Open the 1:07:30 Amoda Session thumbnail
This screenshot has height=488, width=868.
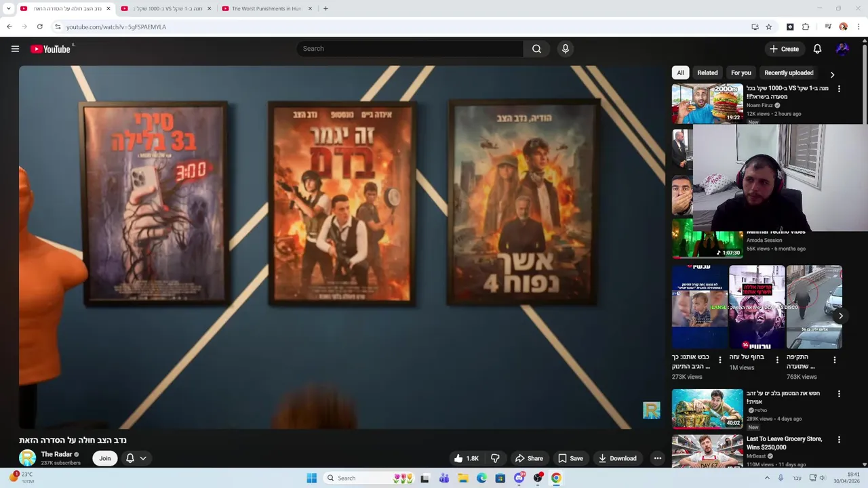click(707, 239)
